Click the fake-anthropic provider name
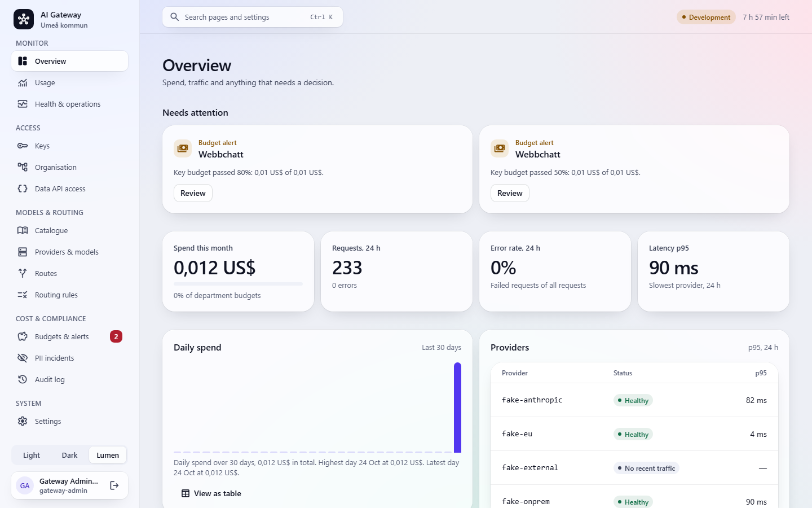The height and width of the screenshot is (508, 812). pyautogui.click(x=532, y=400)
